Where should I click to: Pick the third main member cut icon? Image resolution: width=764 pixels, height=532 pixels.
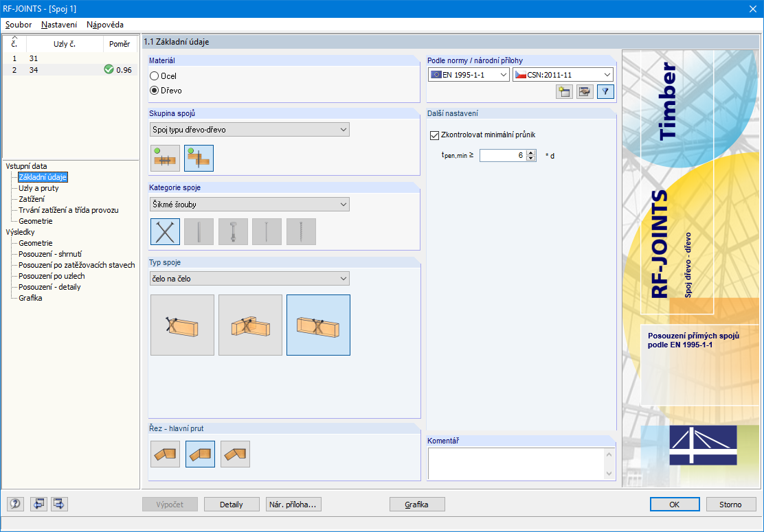[x=236, y=454]
